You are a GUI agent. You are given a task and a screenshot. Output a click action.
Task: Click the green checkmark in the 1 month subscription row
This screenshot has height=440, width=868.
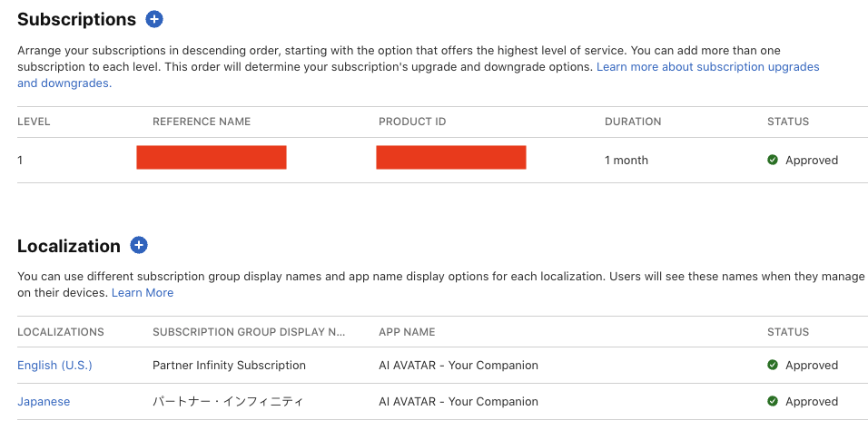[773, 160]
